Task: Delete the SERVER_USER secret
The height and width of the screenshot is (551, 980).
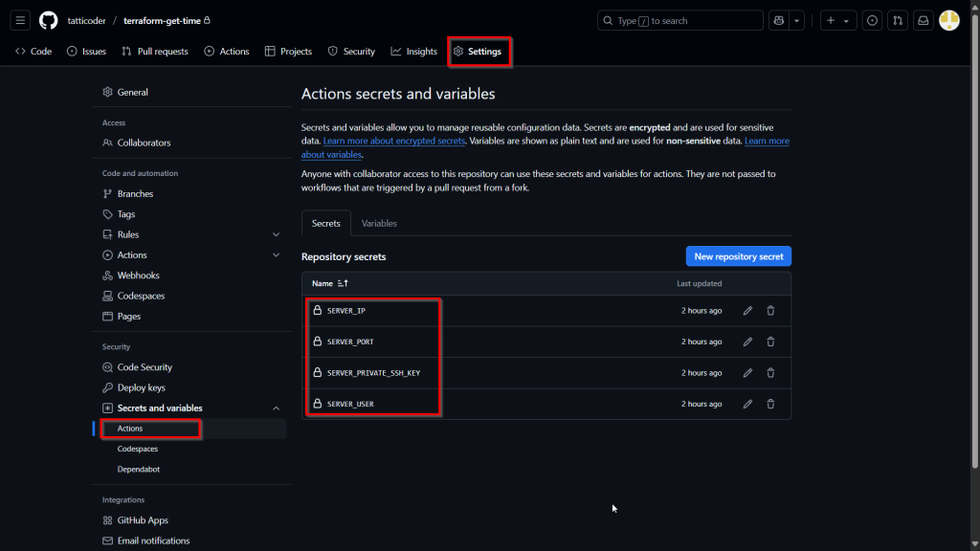Action: click(770, 404)
